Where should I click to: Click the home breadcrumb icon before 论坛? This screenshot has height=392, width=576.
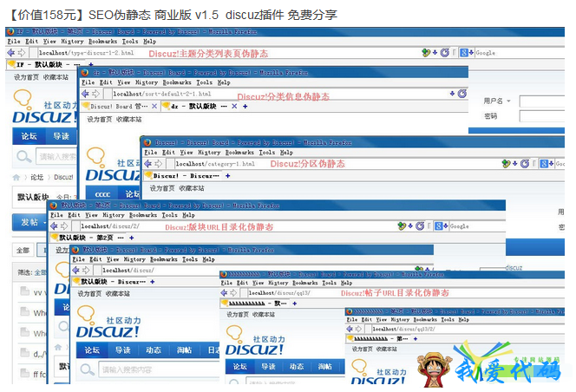[16, 178]
